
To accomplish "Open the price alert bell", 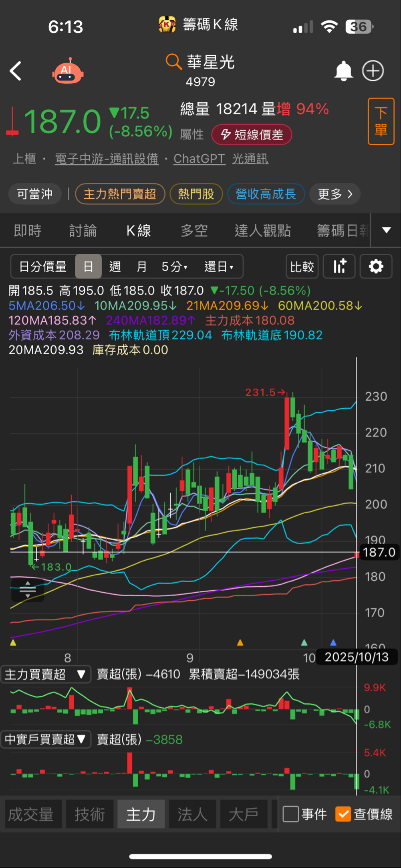I will [x=343, y=71].
